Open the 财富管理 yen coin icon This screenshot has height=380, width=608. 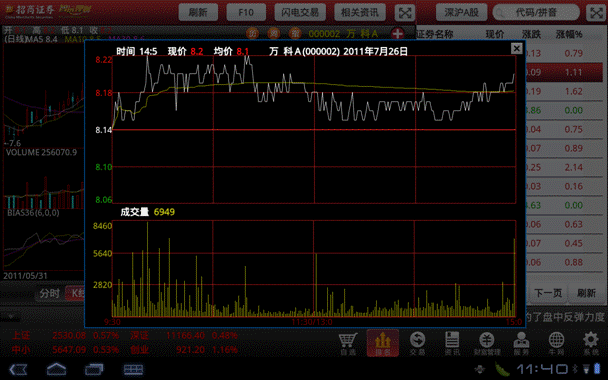(x=487, y=343)
